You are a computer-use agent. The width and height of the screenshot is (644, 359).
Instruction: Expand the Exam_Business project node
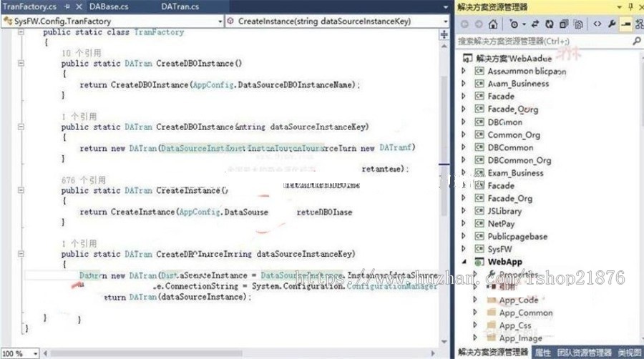click(x=464, y=173)
